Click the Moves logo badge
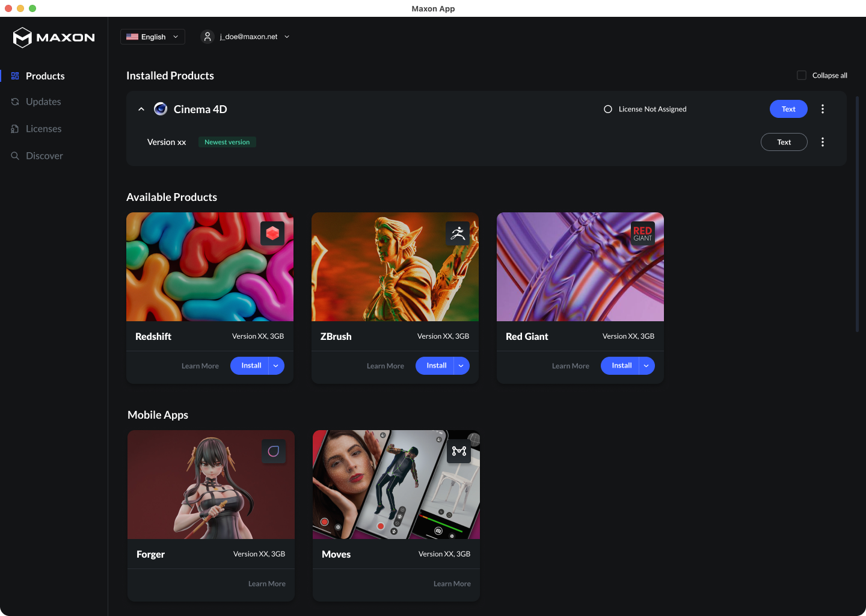The image size is (866, 616). [459, 451]
